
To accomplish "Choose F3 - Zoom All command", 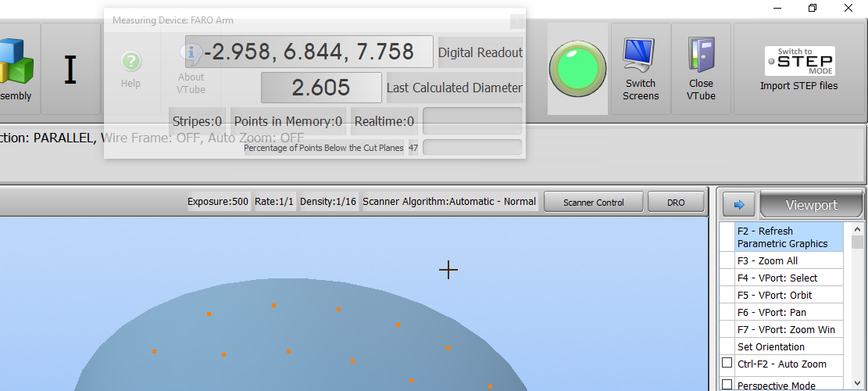I will point(788,261).
